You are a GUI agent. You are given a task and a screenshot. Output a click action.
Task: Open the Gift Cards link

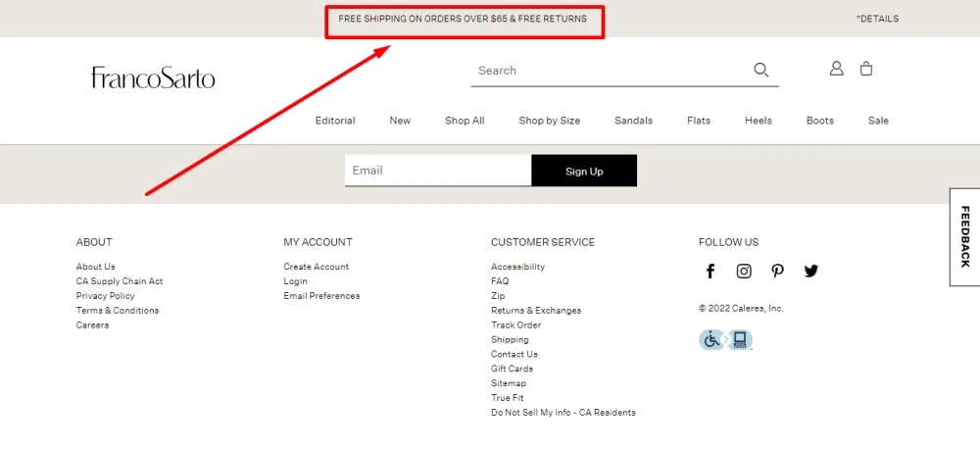coord(513,369)
